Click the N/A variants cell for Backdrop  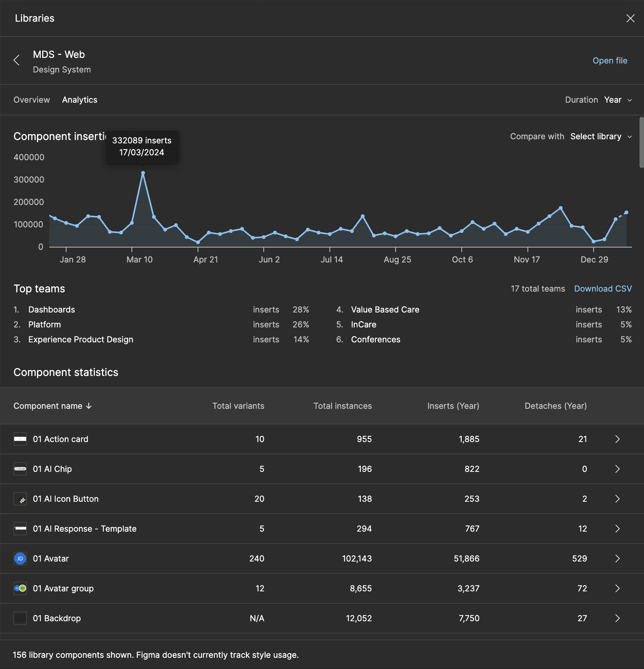(x=257, y=618)
